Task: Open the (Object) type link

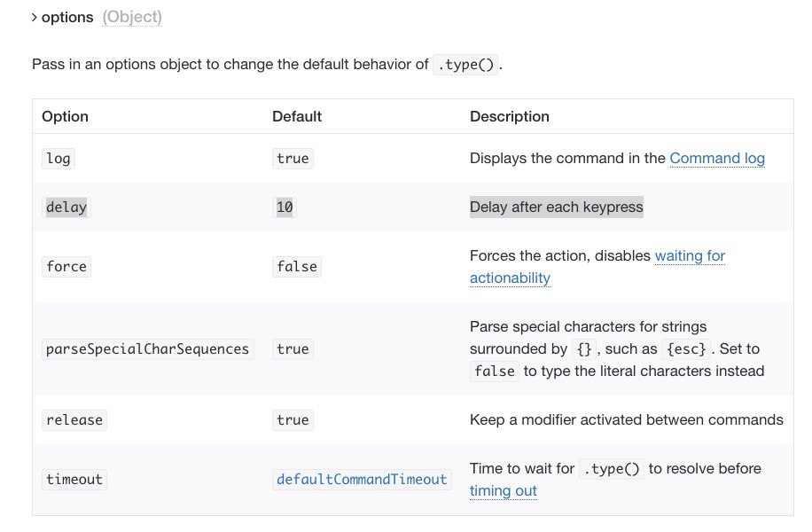Action: (132, 17)
